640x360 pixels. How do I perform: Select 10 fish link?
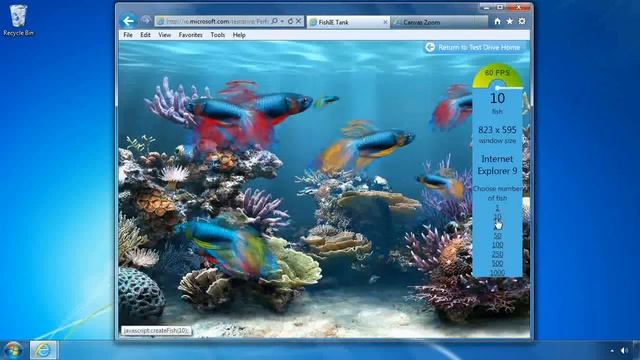tap(497, 217)
